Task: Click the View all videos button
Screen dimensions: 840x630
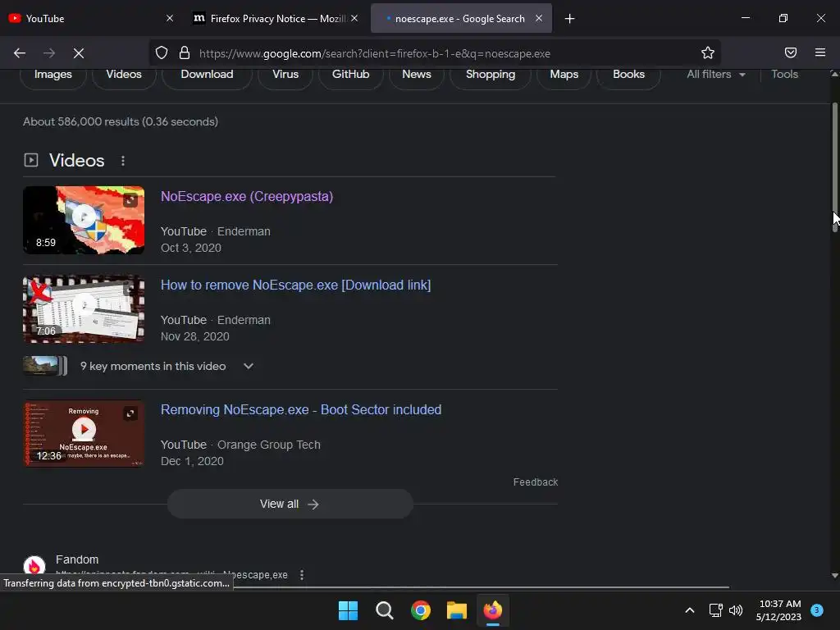Action: [290, 504]
